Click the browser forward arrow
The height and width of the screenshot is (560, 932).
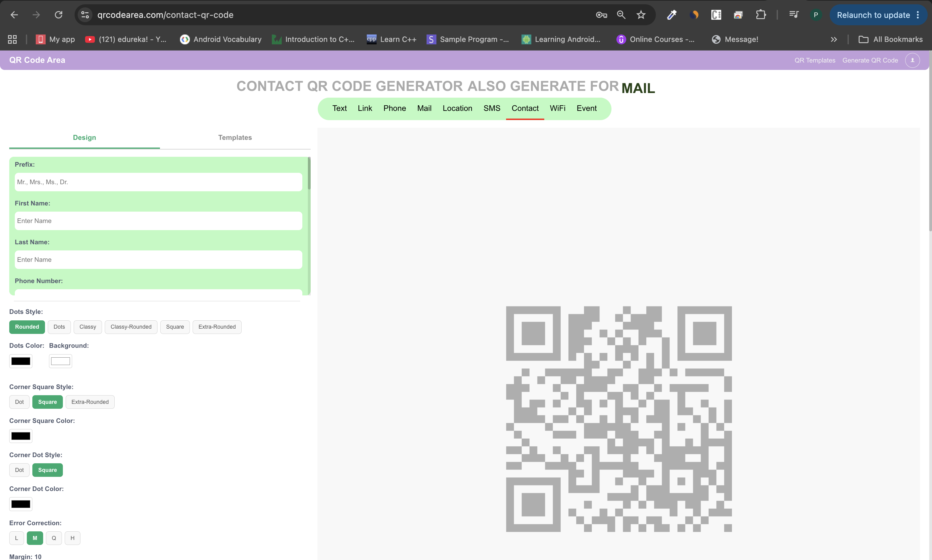point(36,15)
